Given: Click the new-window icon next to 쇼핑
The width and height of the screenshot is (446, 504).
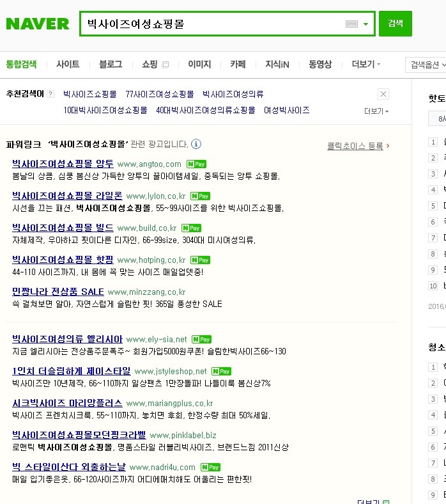Looking at the screenshot, I should coord(165,65).
